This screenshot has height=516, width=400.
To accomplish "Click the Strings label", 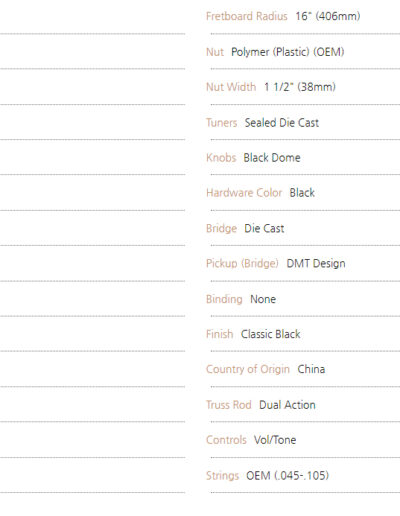I will (x=222, y=476).
